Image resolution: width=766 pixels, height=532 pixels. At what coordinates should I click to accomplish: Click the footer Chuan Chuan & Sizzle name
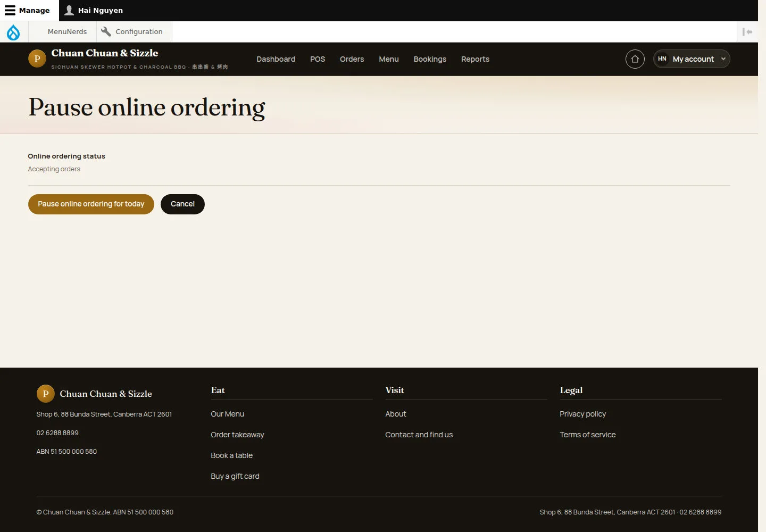point(106,394)
